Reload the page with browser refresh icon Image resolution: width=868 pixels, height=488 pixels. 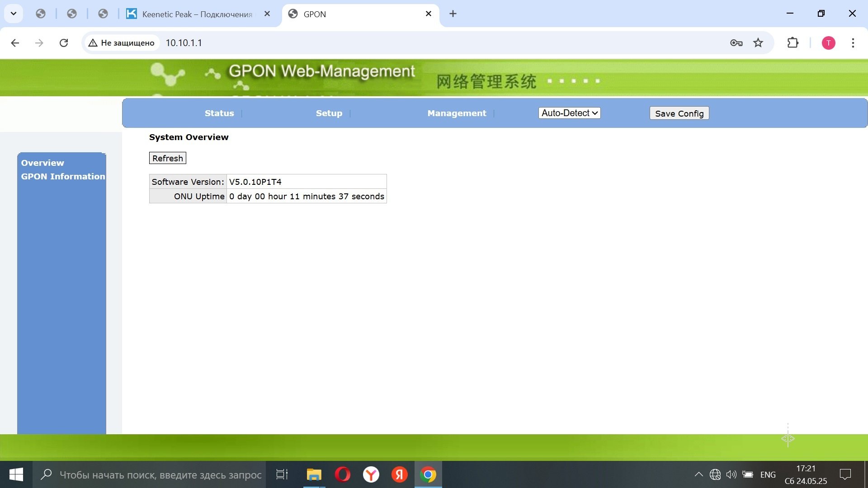(64, 43)
